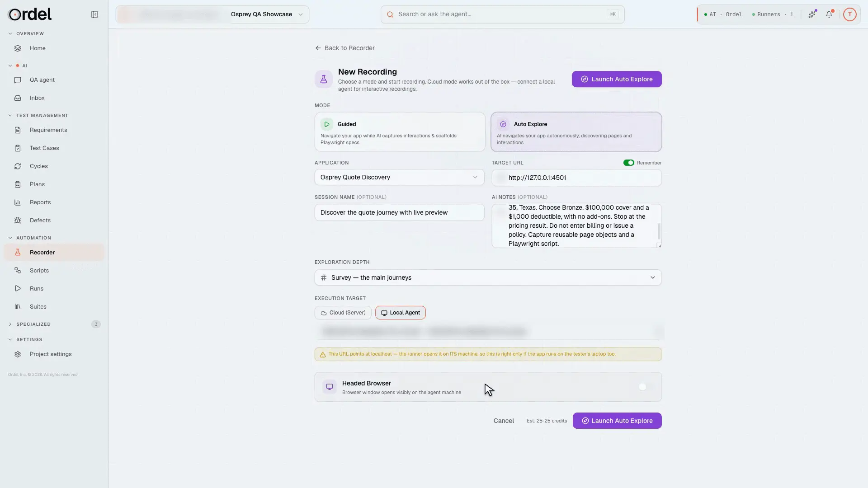
Task: Click the search magnifier icon
Action: [390, 14]
